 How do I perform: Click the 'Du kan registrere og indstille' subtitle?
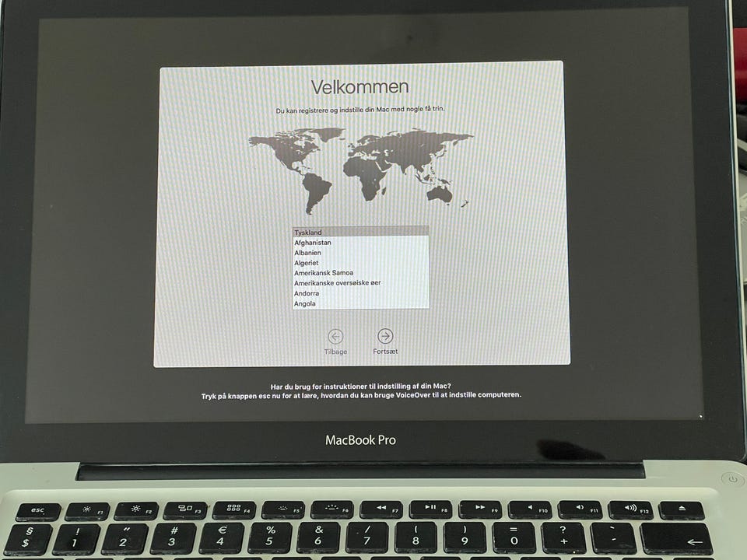click(360, 110)
